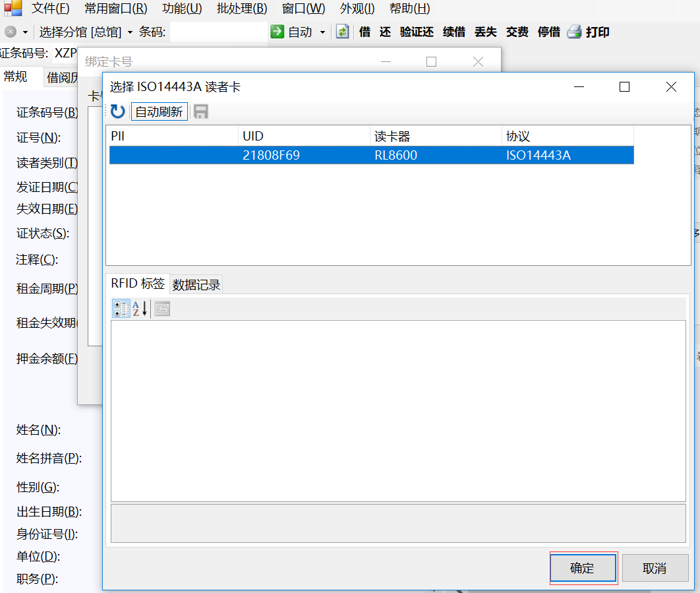Click the UID column header
Image resolution: width=700 pixels, height=593 pixels.
[x=304, y=136]
